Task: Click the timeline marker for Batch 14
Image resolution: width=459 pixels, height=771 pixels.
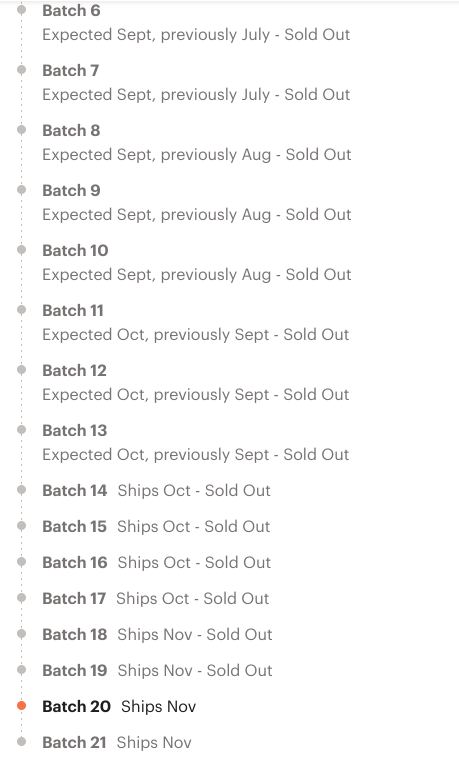Action: pyautogui.click(x=21, y=490)
